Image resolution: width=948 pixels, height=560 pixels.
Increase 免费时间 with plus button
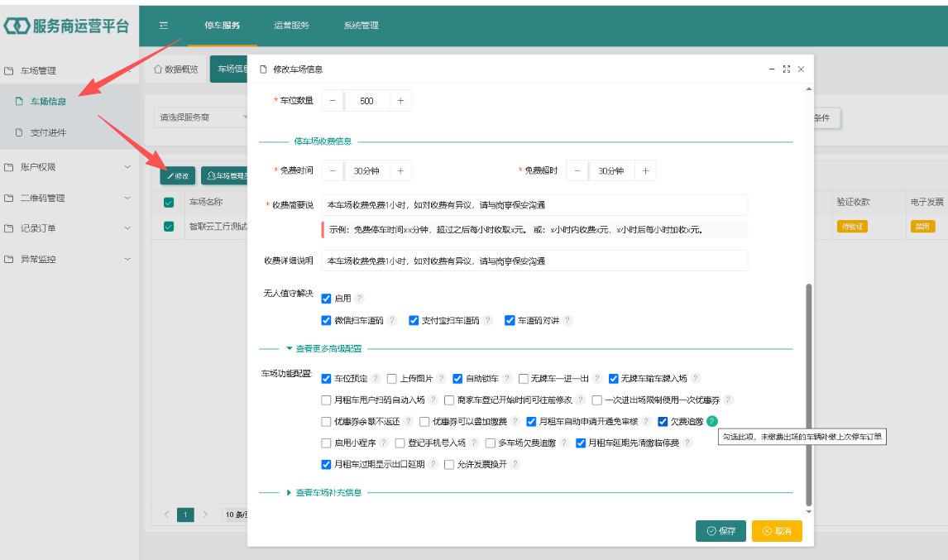[400, 171]
